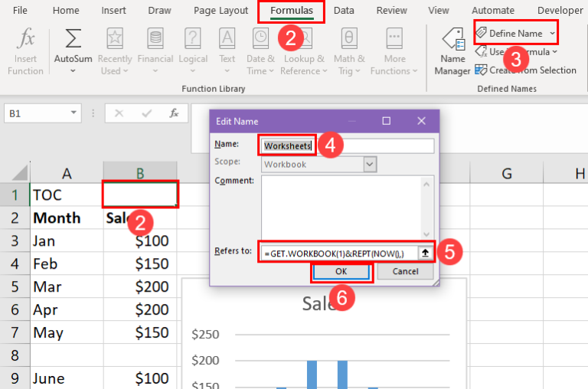Switch to the Insert tab

(x=113, y=11)
